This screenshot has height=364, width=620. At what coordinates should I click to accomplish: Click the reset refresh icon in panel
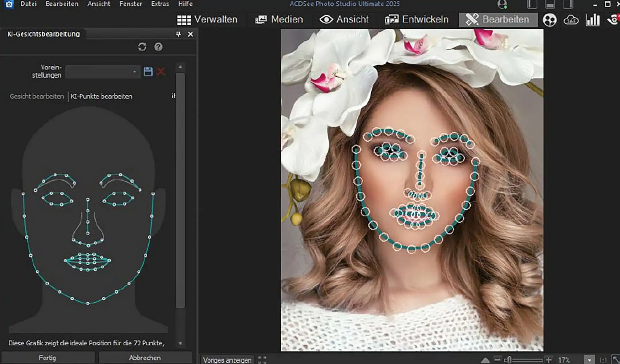coord(142,47)
